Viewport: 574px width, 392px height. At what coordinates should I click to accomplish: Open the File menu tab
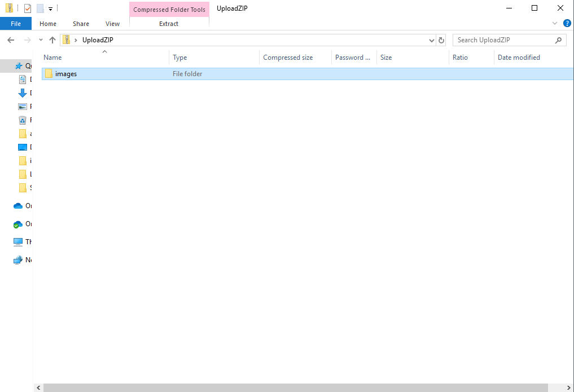click(16, 24)
